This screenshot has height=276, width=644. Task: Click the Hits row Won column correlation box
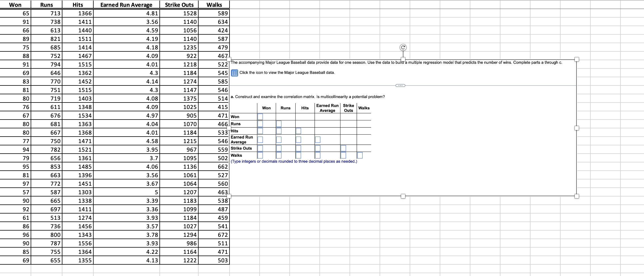click(x=260, y=131)
